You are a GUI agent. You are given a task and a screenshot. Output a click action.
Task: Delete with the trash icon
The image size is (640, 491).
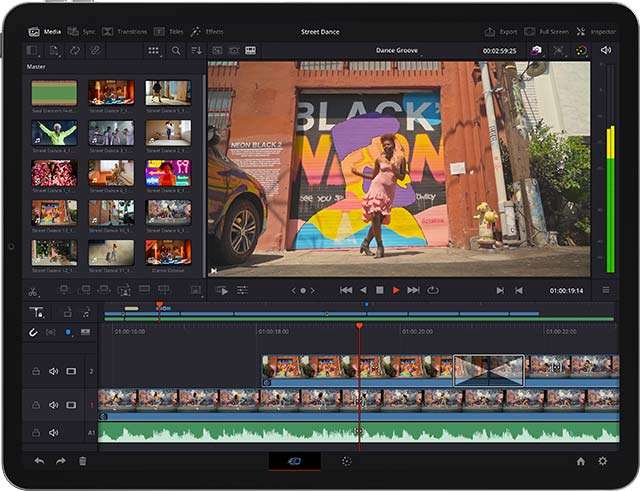[x=83, y=461]
